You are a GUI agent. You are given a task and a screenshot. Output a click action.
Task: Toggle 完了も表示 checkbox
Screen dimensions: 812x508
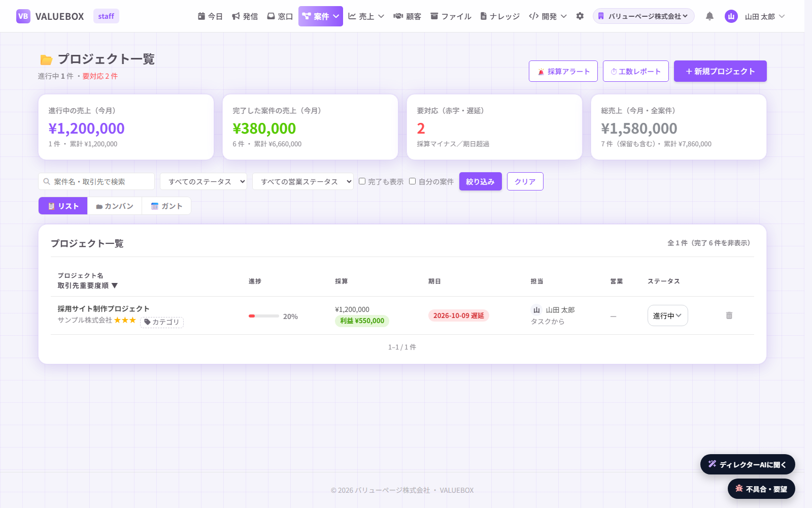362,181
